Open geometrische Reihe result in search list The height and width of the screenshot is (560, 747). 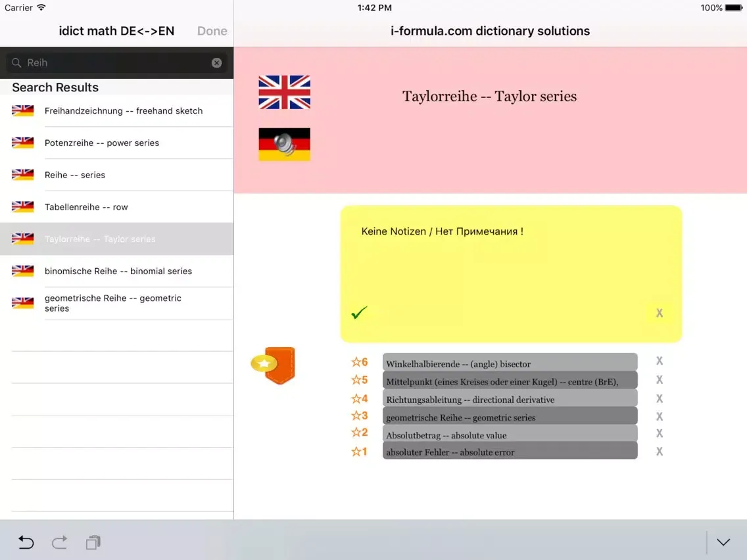[117, 303]
